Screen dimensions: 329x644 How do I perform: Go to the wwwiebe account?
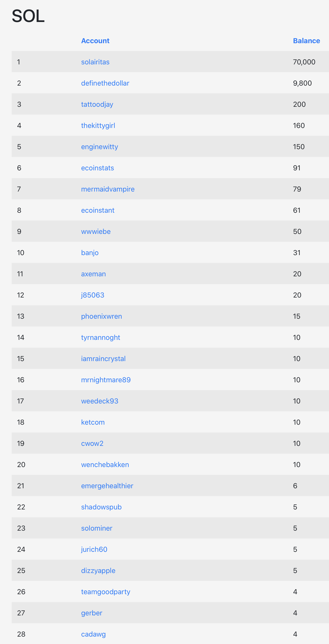coord(96,232)
